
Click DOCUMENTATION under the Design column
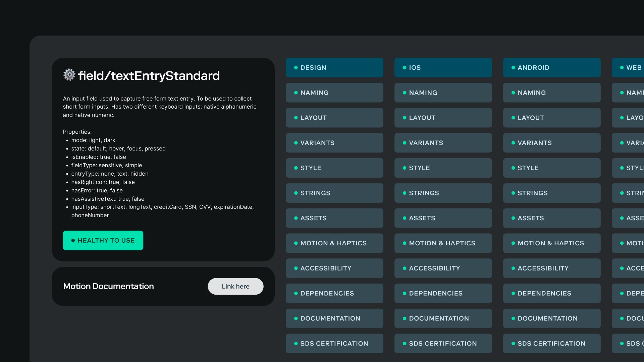click(x=334, y=318)
